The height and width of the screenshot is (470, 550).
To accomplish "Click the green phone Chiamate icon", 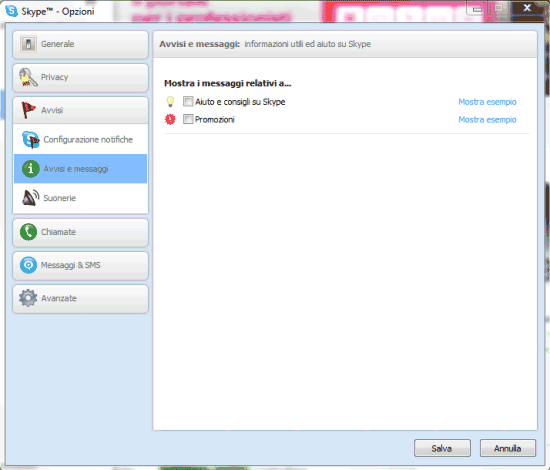I will pos(28,232).
